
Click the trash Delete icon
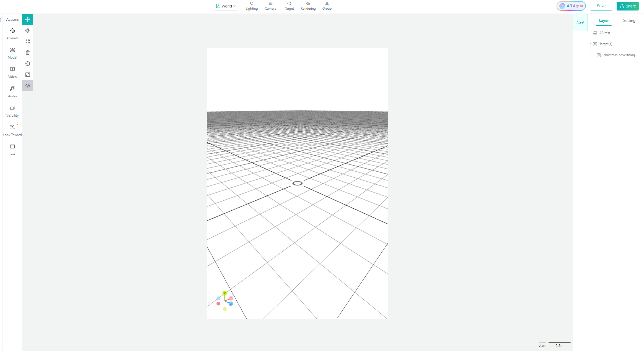[28, 53]
